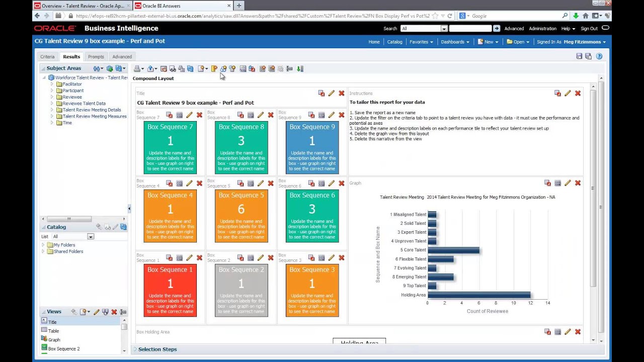
Task: Switch to the Prompts tab
Action: pyautogui.click(x=96, y=57)
